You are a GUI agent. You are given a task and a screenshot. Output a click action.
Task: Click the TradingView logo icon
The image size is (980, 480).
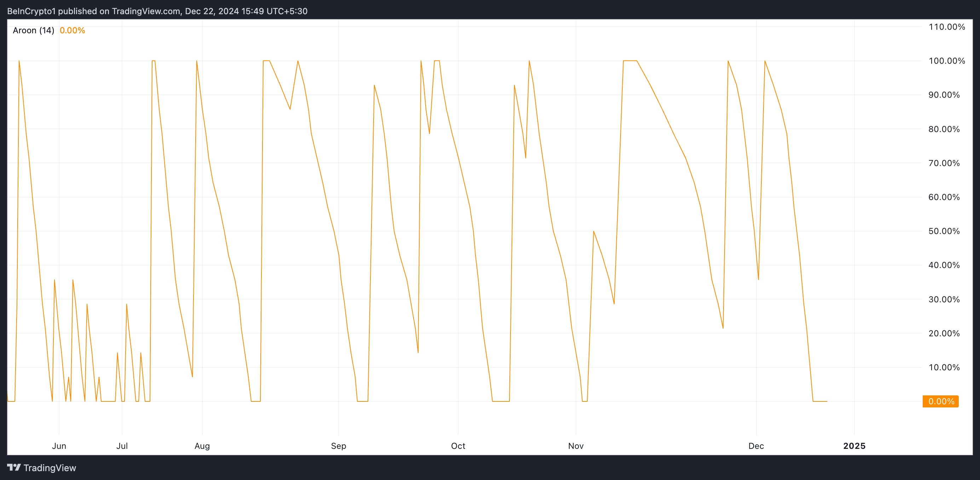[x=14, y=467]
